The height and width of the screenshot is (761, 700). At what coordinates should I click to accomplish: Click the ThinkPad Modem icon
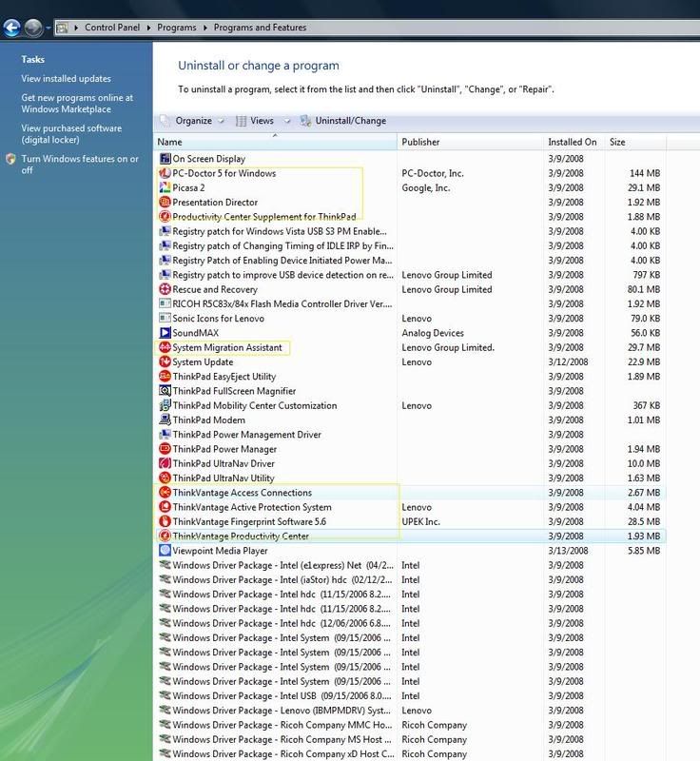pos(165,420)
